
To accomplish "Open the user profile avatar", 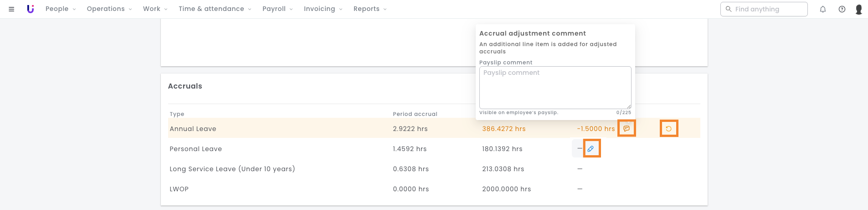I will tap(859, 9).
